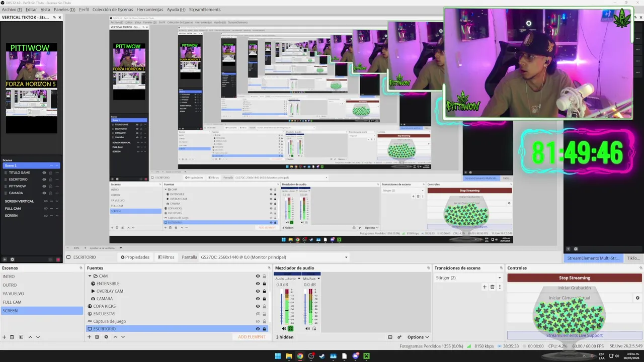
Task: Toggle Mic/Aux headphone monitoring icon
Action: pyautogui.click(x=314, y=329)
